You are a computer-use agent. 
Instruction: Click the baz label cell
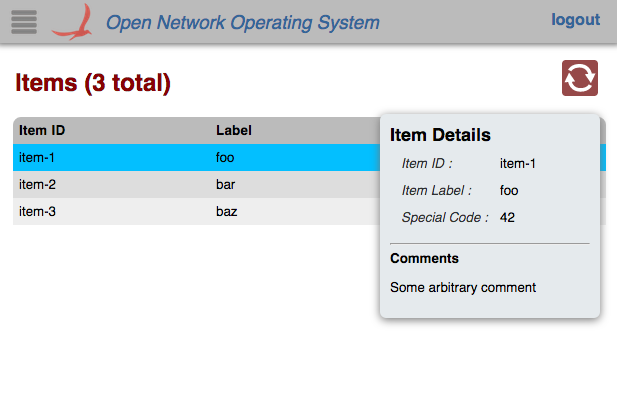click(226, 211)
